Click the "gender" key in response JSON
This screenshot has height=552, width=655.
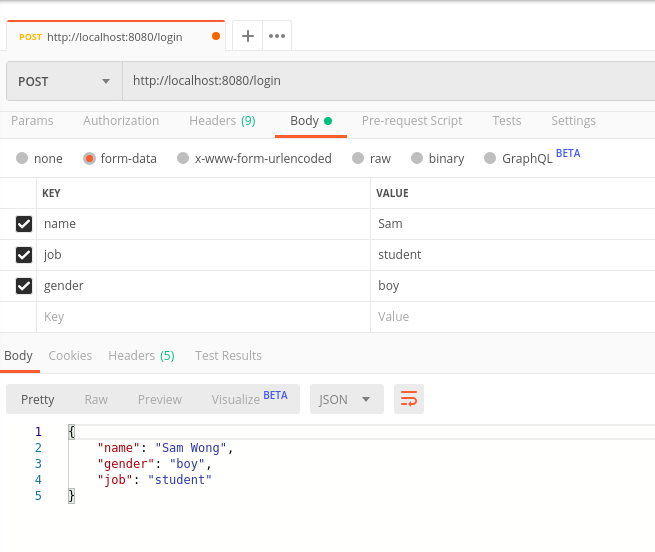126,464
